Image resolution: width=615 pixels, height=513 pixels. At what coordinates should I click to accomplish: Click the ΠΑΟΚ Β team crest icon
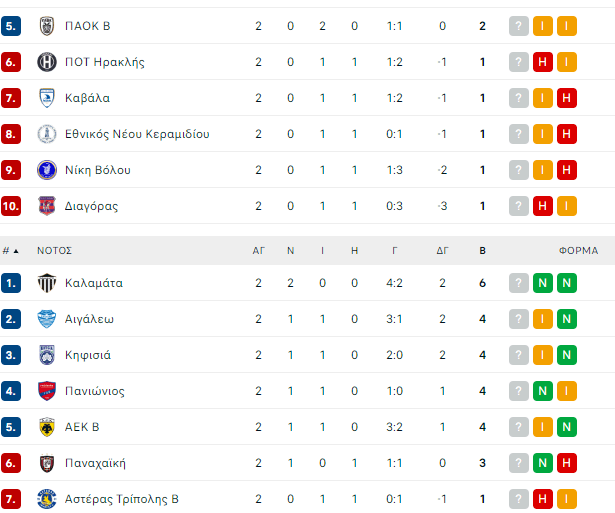coord(46,26)
